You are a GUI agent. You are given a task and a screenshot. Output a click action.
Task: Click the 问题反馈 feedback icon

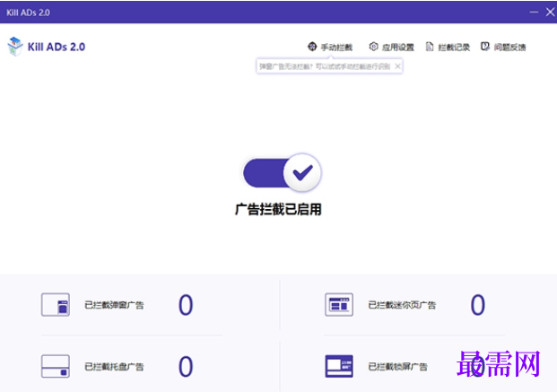pos(485,47)
